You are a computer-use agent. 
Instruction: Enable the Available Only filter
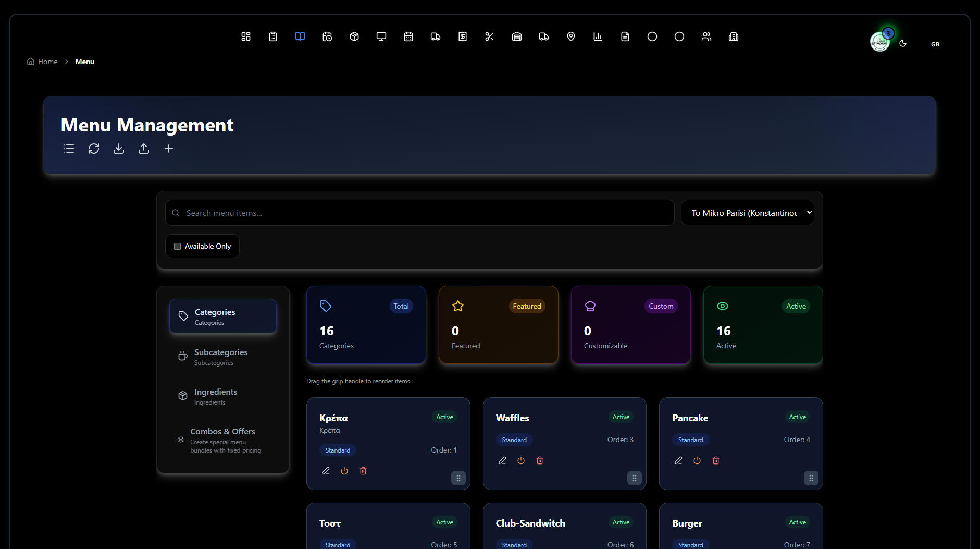[177, 246]
